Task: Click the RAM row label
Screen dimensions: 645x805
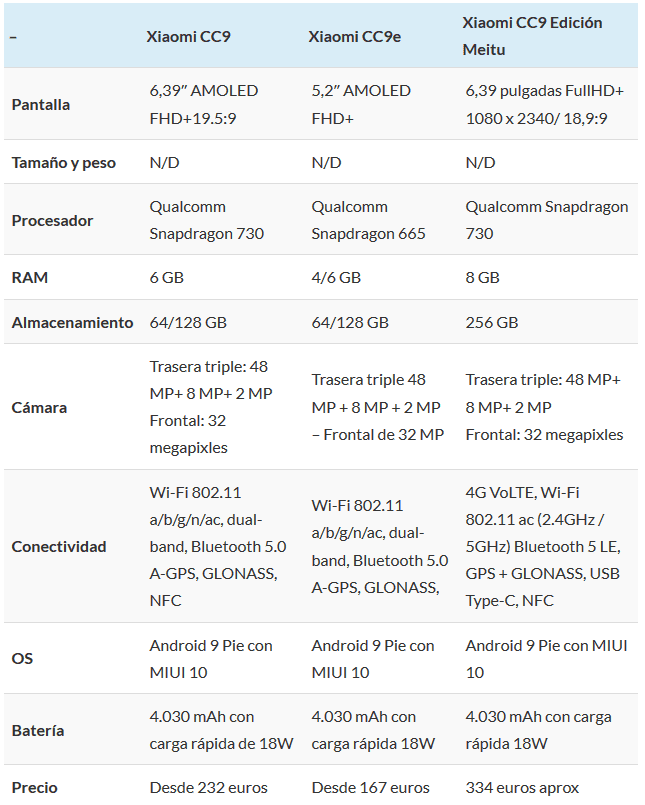Action: tap(30, 278)
